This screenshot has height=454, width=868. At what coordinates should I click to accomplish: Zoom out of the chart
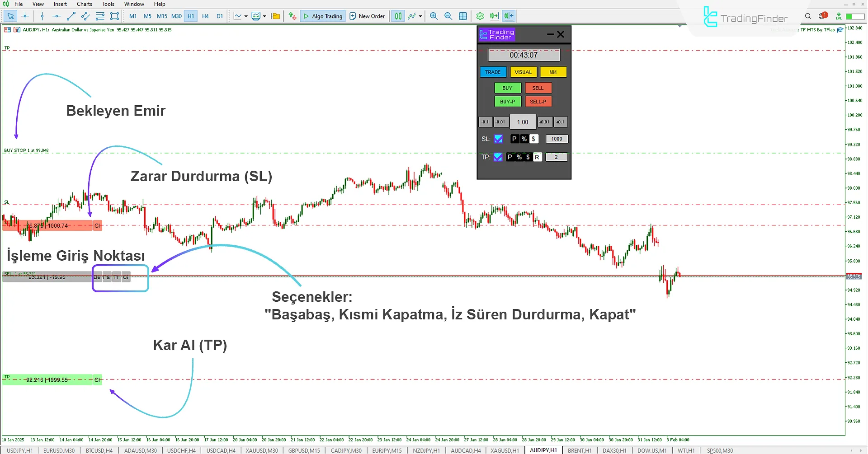click(448, 16)
